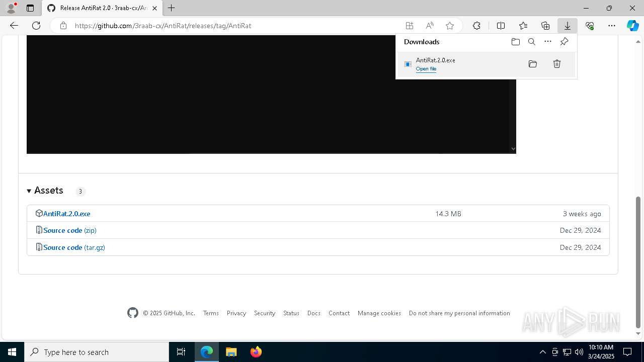Click the Assets count badge 3

point(80,191)
